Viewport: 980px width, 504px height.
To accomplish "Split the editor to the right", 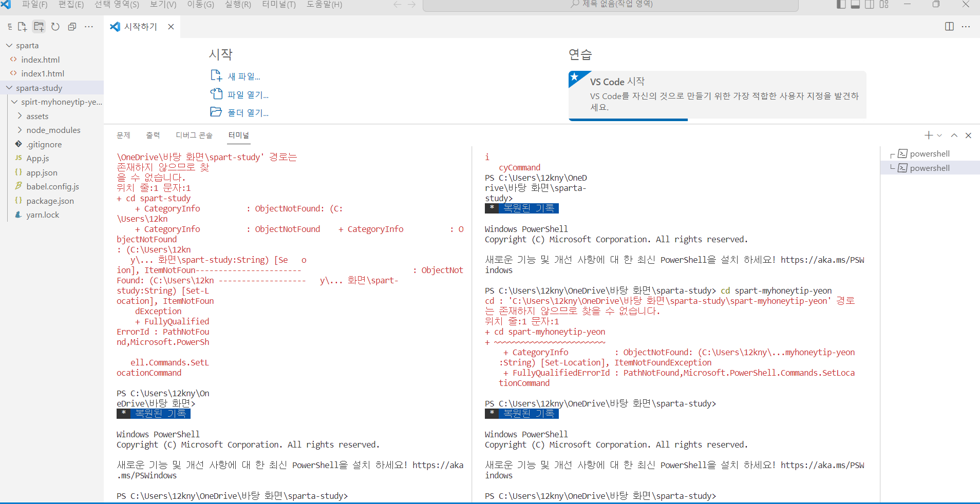I will (x=949, y=27).
